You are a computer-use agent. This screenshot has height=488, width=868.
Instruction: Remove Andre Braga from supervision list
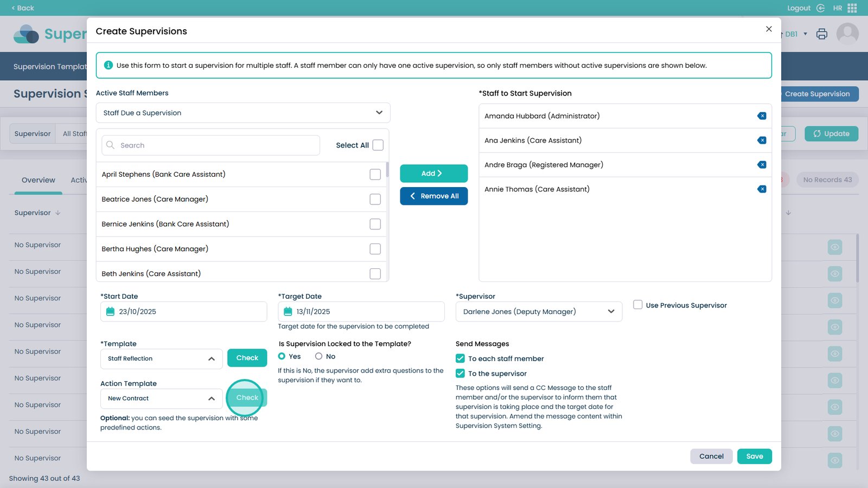[x=762, y=165]
